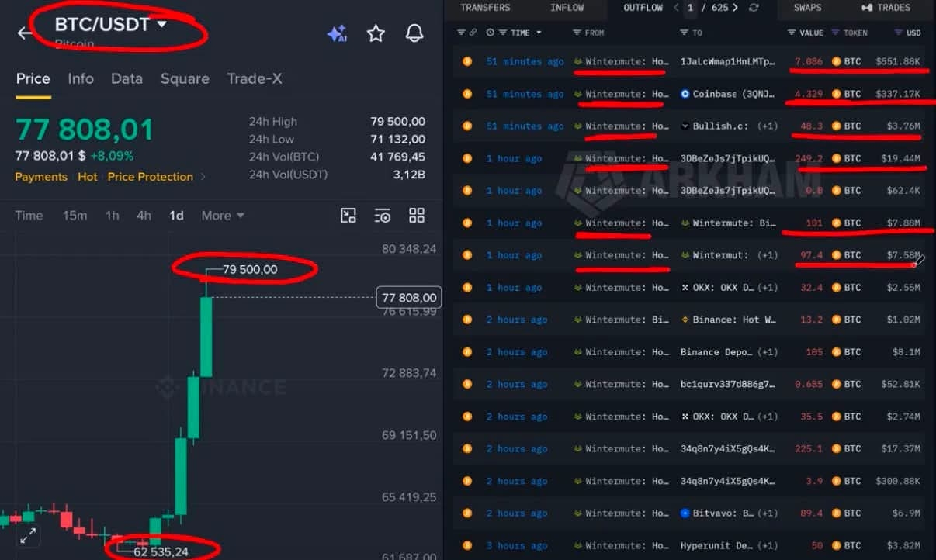Click the Payments tag
Image resolution: width=936 pixels, height=560 pixels.
41,177
